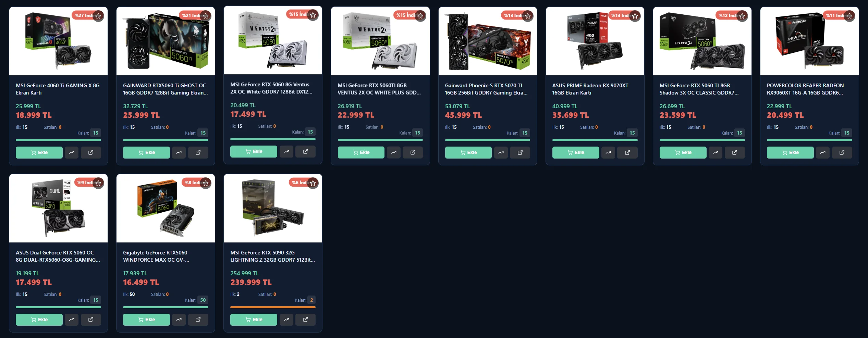Toggle favorite star on GAINWARD RTX5060 Ti GHOST

click(206, 16)
